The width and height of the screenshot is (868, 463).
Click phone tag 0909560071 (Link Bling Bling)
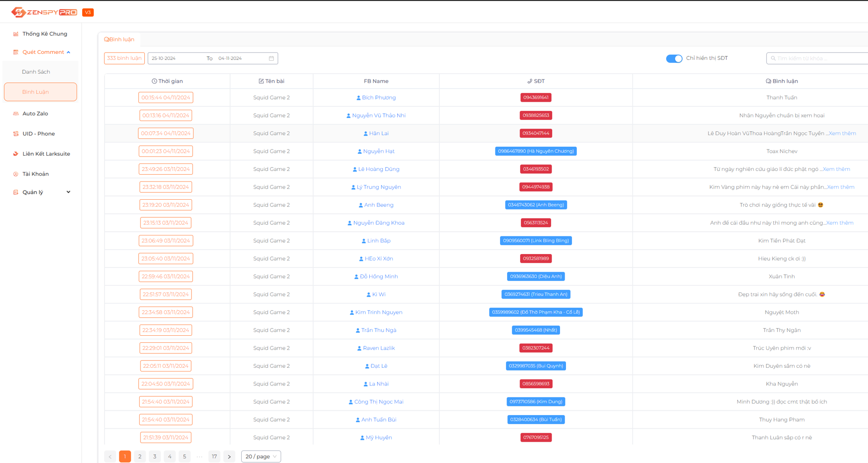(536, 241)
